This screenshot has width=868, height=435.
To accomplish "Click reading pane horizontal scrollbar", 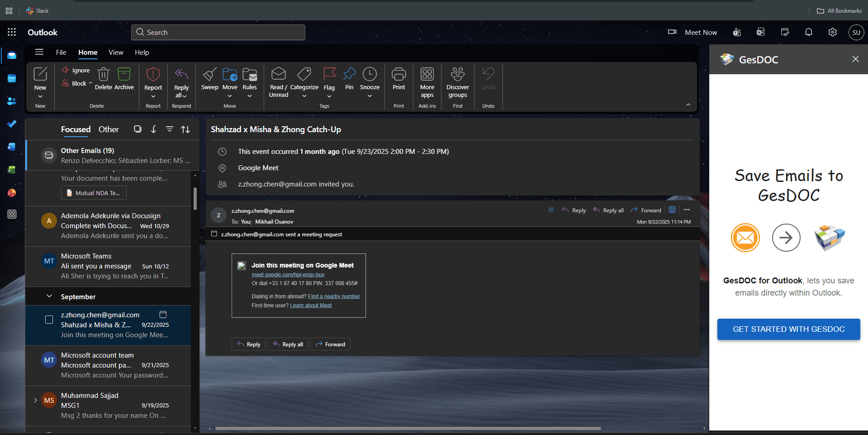I will [408, 428].
